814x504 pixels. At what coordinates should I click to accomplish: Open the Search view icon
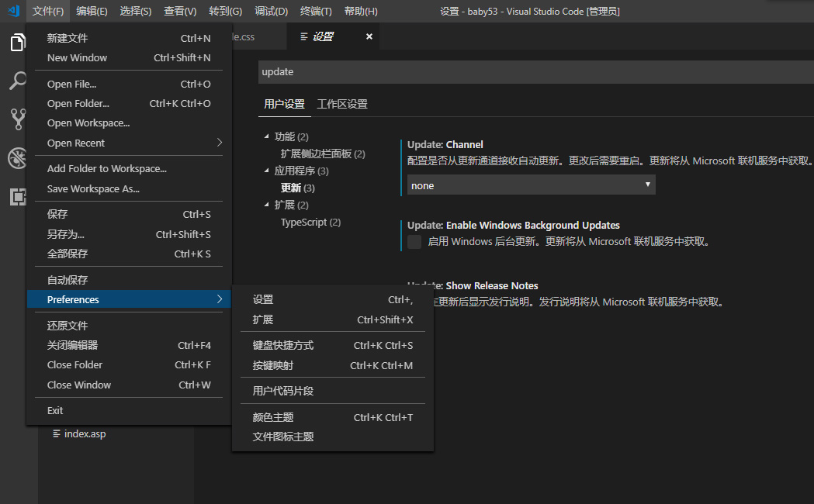coord(18,81)
